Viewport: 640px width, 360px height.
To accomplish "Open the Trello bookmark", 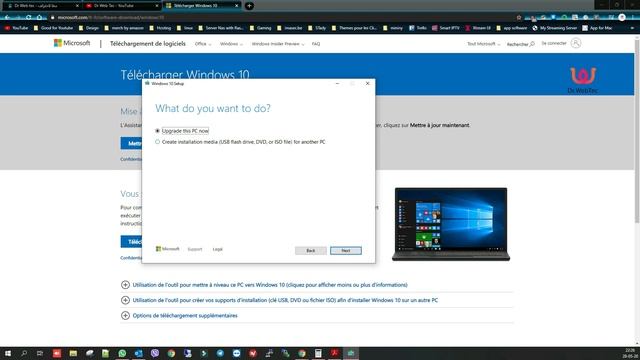I will (418, 28).
